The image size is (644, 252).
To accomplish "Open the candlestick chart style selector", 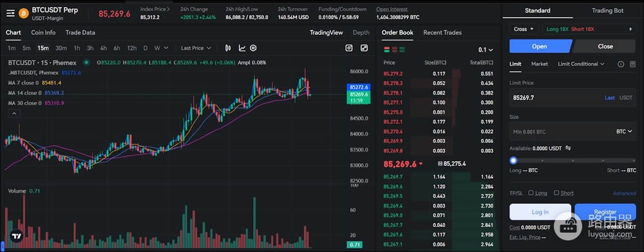I will 228,48.
